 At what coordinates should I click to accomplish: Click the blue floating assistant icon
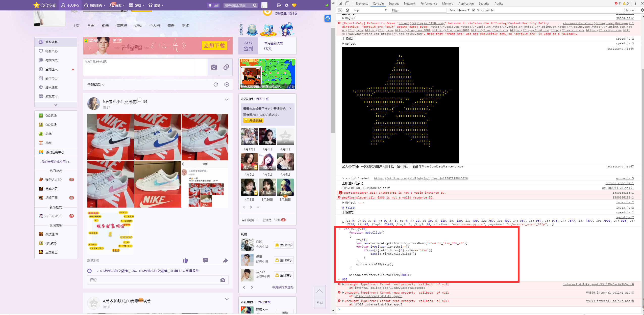click(x=328, y=18)
